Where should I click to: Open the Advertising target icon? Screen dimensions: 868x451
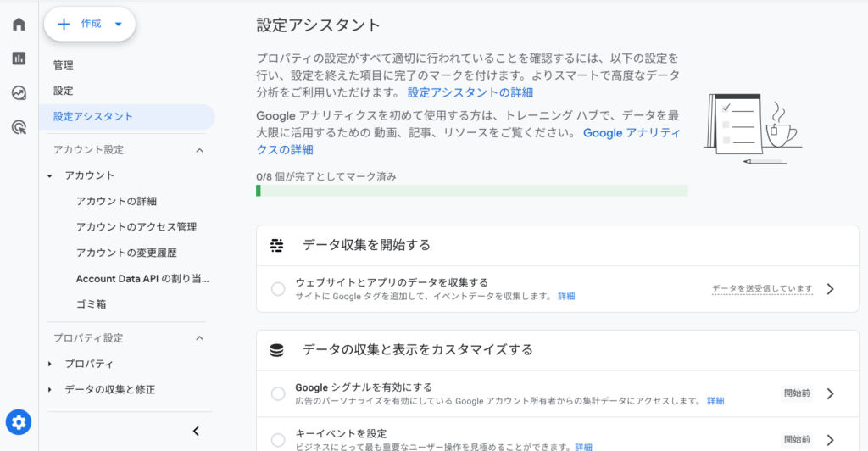coord(19,128)
